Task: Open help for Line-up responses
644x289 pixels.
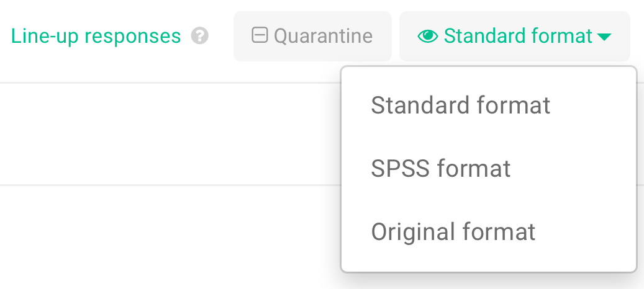Action: coord(199,37)
